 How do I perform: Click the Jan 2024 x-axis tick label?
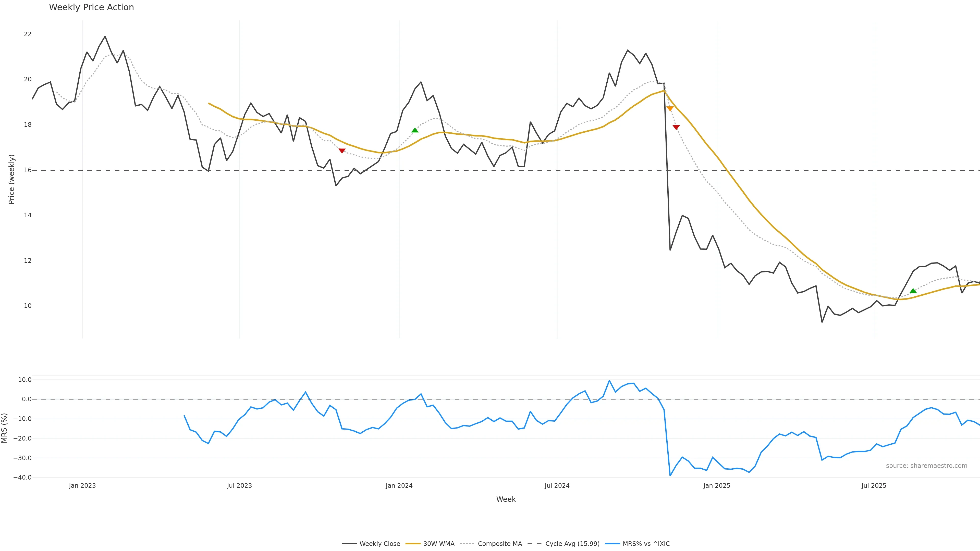(x=399, y=486)
